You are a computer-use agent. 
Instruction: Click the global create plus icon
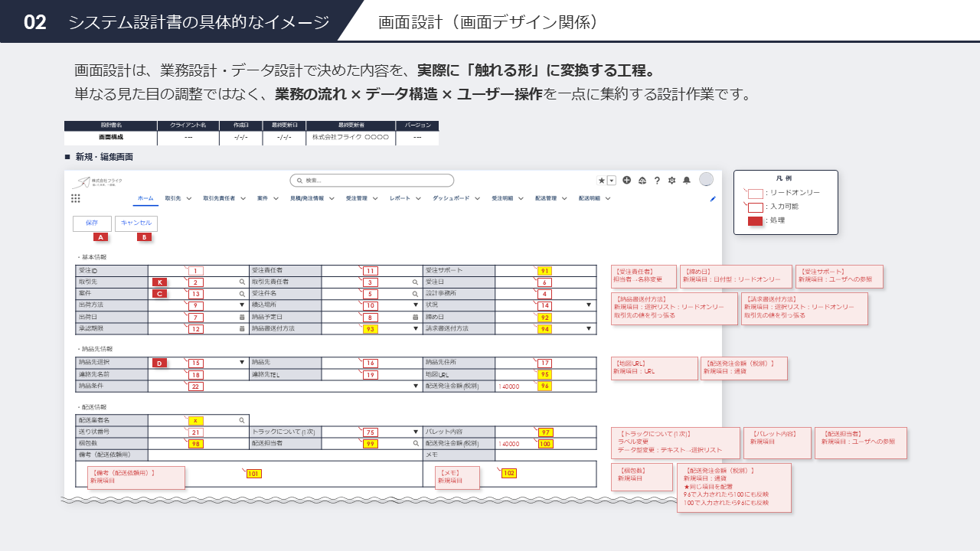click(x=627, y=181)
